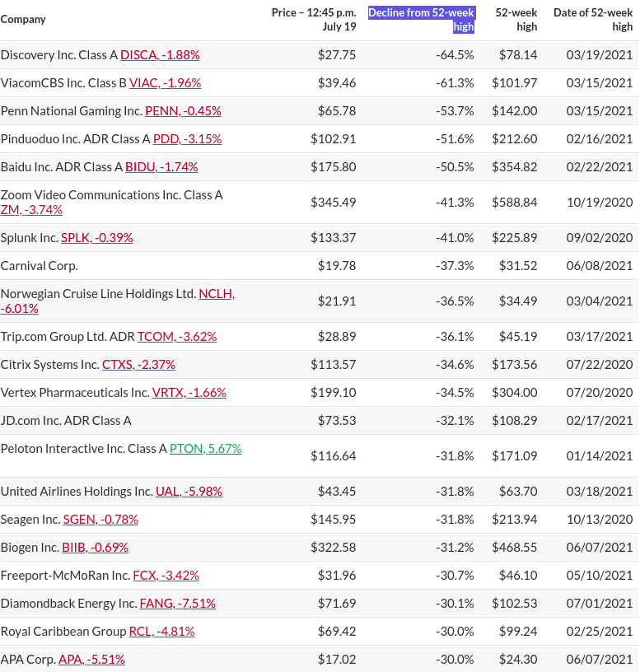Viewport: 640px width, 672px height.
Task: Click the RCL ticker link
Action: point(161,632)
